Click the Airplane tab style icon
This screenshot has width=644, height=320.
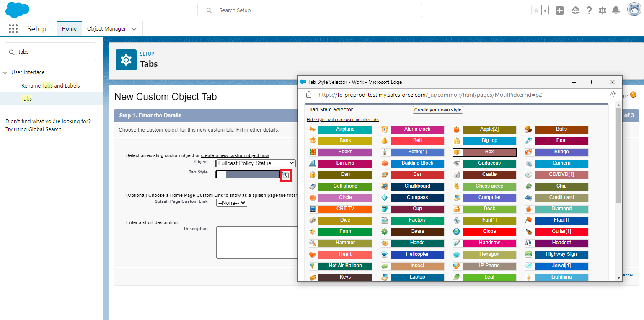[312, 129]
